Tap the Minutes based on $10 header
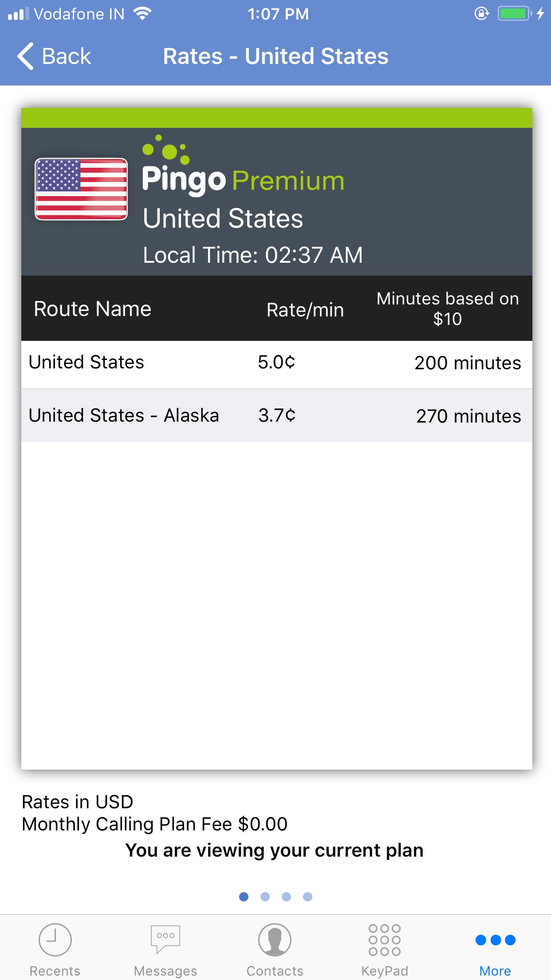The width and height of the screenshot is (551, 980). click(448, 308)
